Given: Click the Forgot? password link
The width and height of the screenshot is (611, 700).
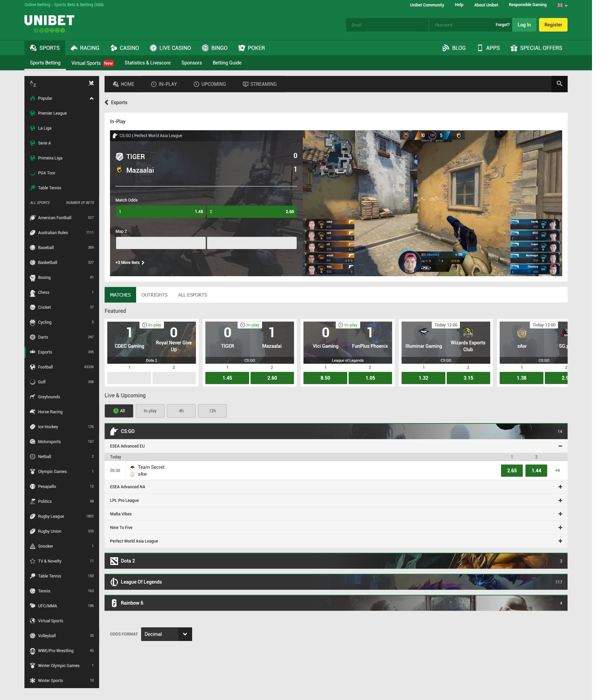Looking at the screenshot, I should pyautogui.click(x=502, y=25).
